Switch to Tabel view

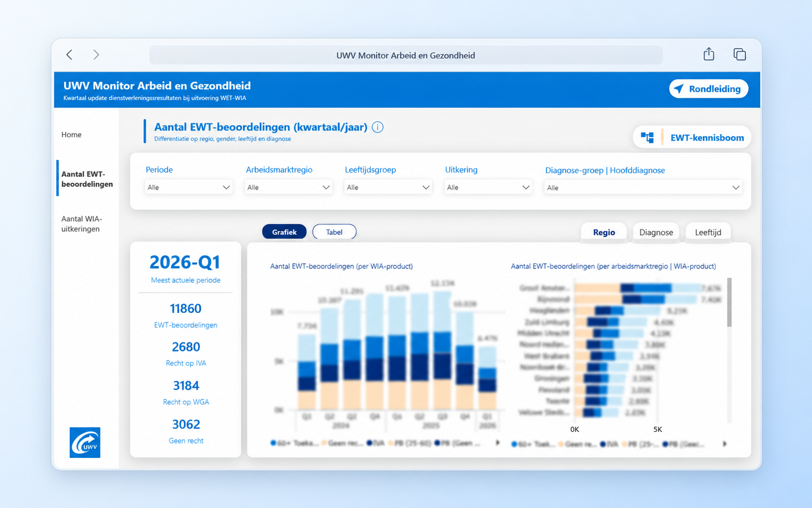[334, 232]
